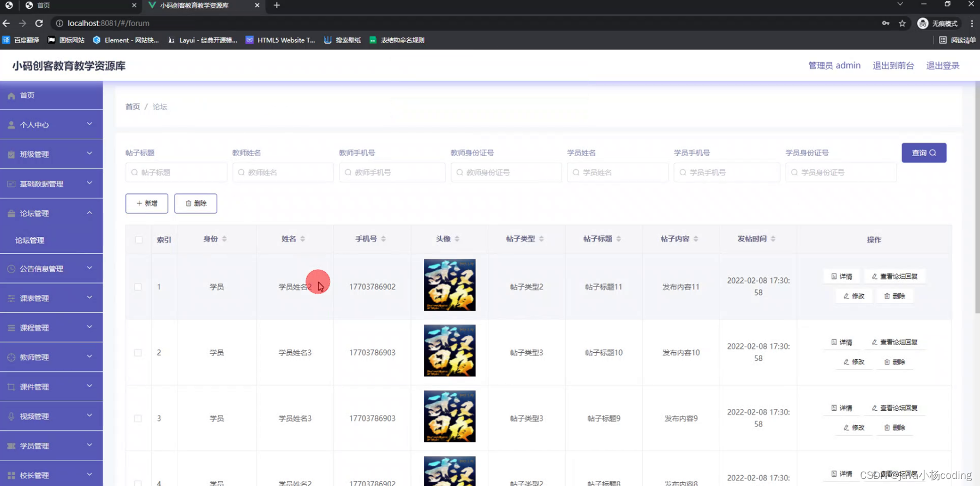
Task: Click the clock icon next to 公告信息管理
Action: coord(11,269)
